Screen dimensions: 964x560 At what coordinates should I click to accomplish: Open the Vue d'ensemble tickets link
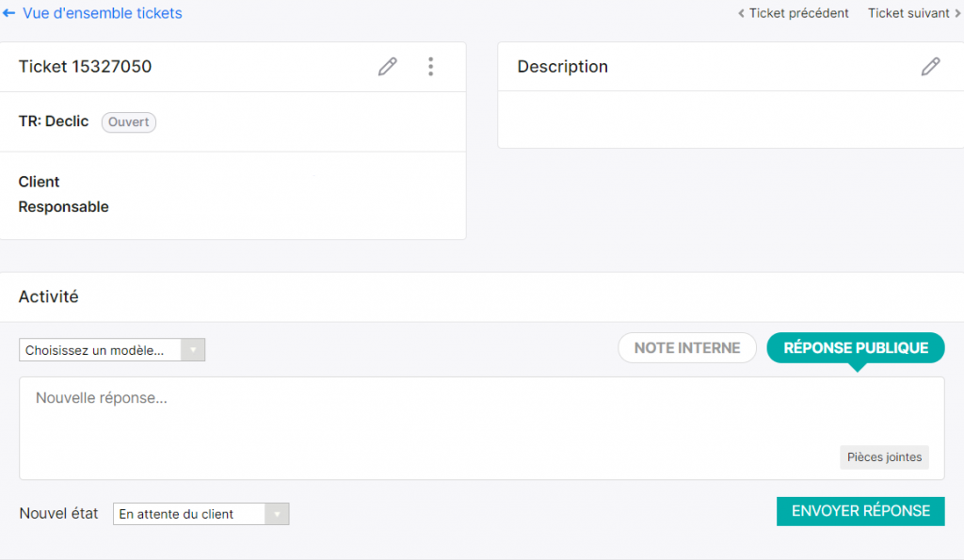[x=102, y=14]
